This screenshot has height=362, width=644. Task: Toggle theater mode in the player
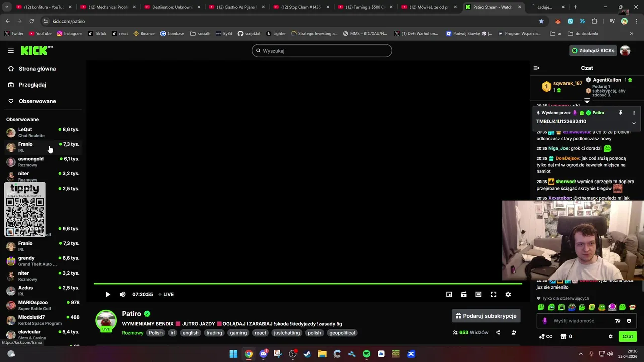478,294
